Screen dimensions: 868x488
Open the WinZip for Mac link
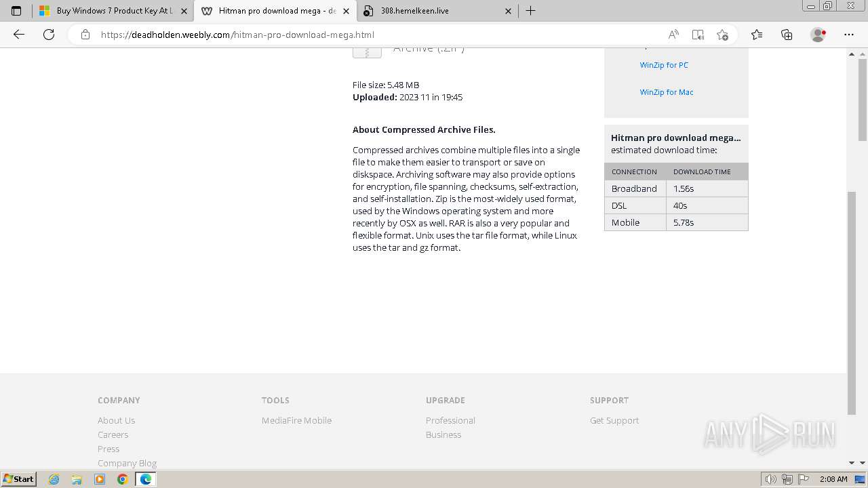667,92
